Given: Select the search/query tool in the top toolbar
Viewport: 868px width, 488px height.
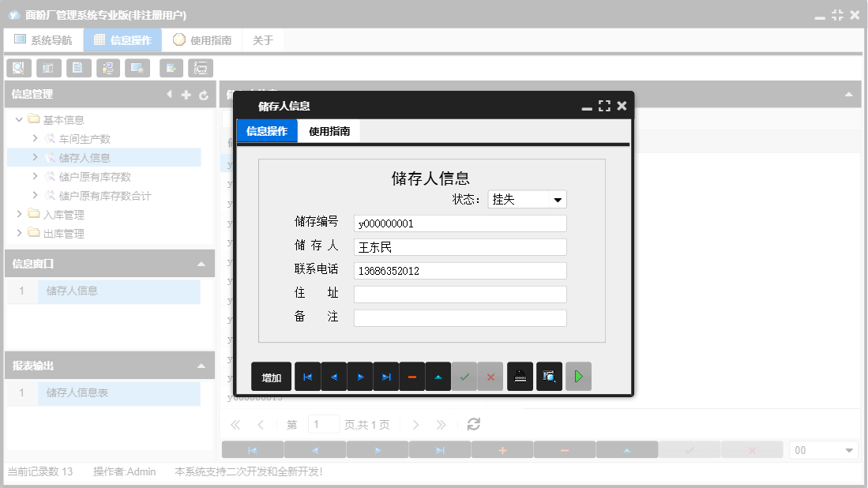Looking at the screenshot, I should point(18,68).
